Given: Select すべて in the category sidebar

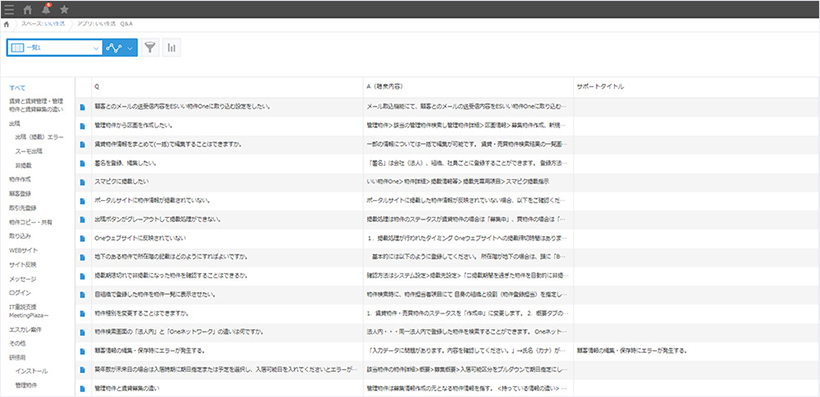Looking at the screenshot, I should [x=17, y=88].
